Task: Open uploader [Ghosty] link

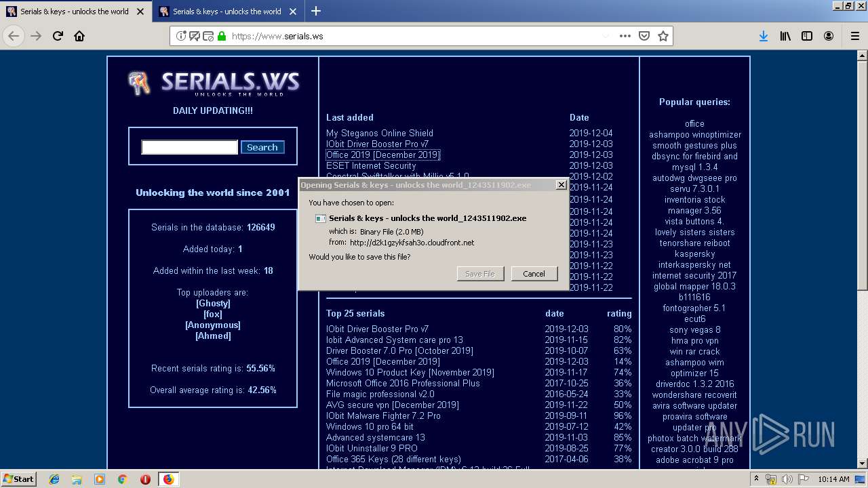Action: point(213,303)
